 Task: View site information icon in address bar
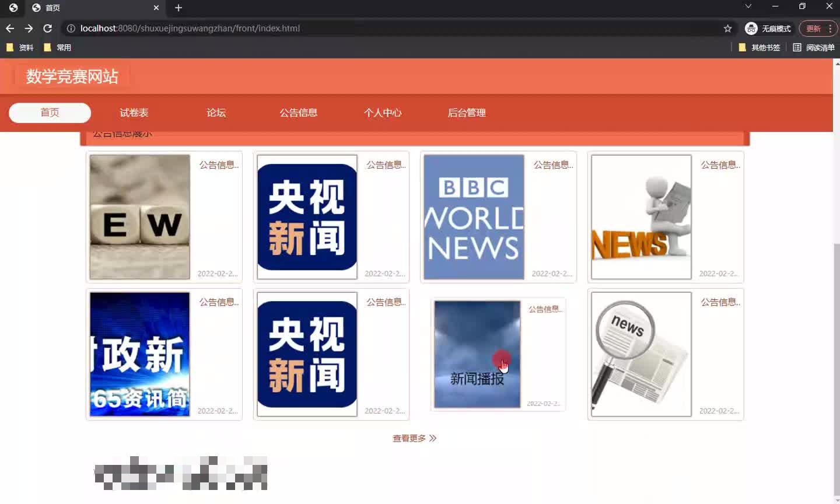coord(71,28)
